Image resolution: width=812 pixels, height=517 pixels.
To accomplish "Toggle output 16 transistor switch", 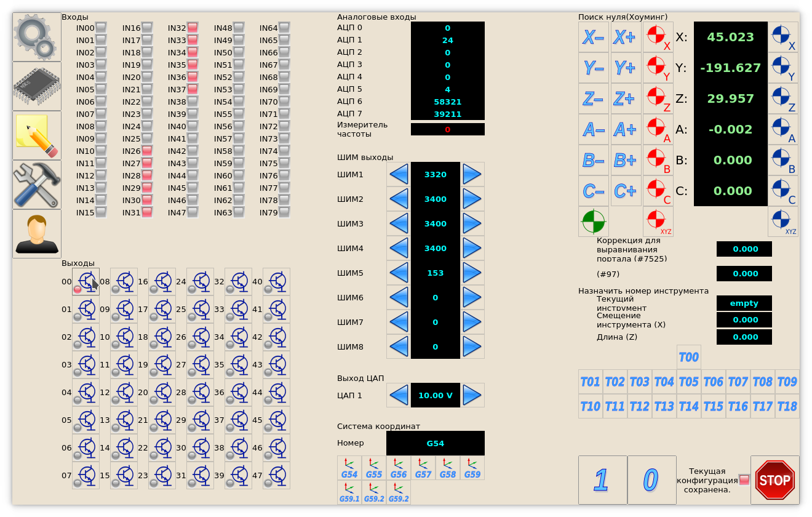I will 162,282.
